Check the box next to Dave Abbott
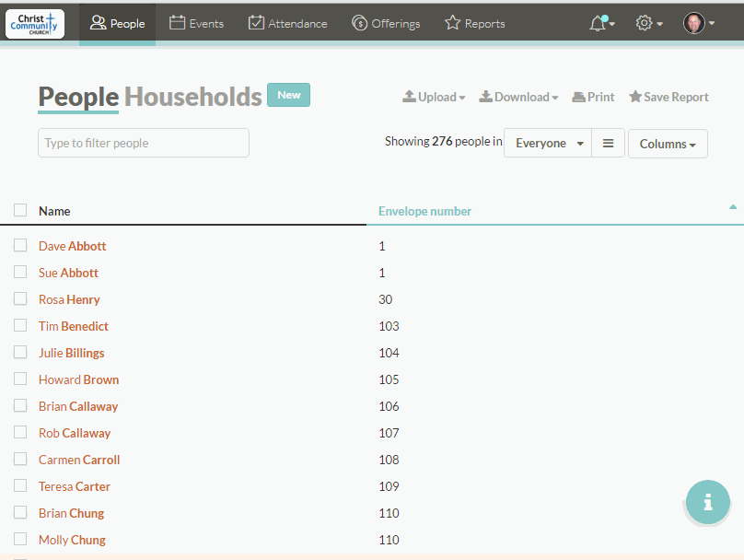 [20, 246]
